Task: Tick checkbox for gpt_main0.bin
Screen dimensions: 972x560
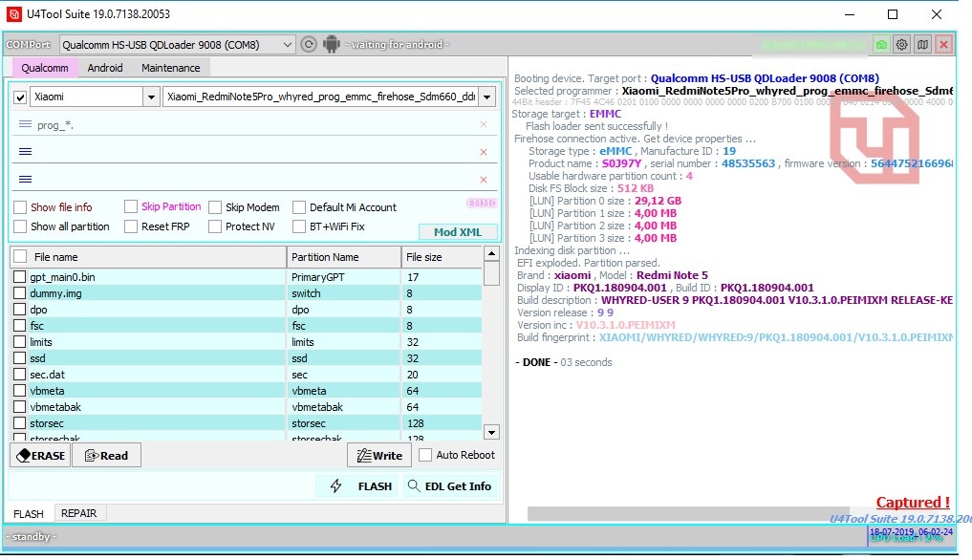Action: pos(19,276)
